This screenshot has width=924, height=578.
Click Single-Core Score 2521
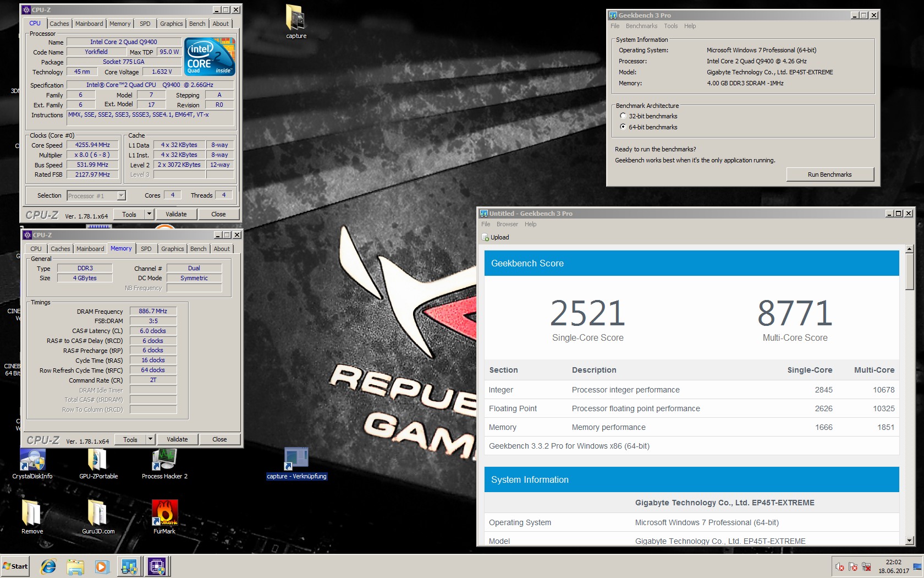(587, 313)
